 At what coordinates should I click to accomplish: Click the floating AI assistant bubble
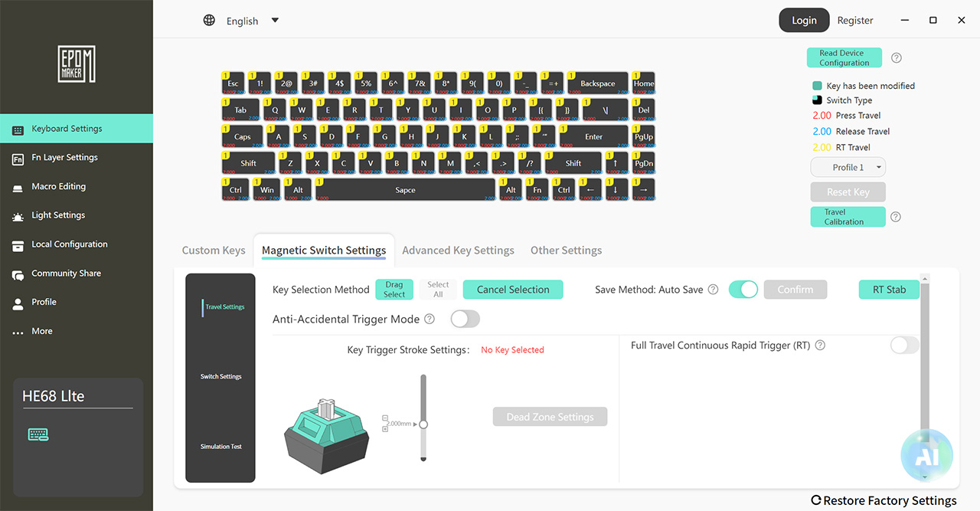tap(926, 455)
